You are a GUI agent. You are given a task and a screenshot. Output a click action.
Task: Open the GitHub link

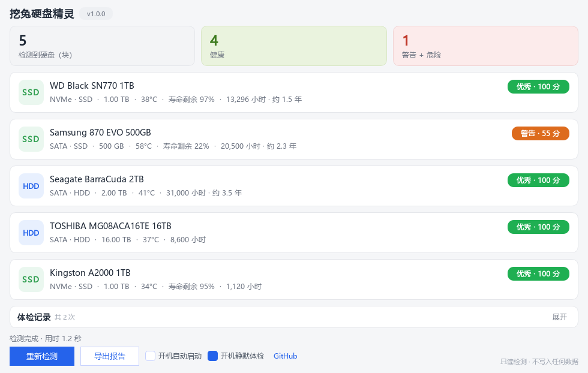point(286,356)
